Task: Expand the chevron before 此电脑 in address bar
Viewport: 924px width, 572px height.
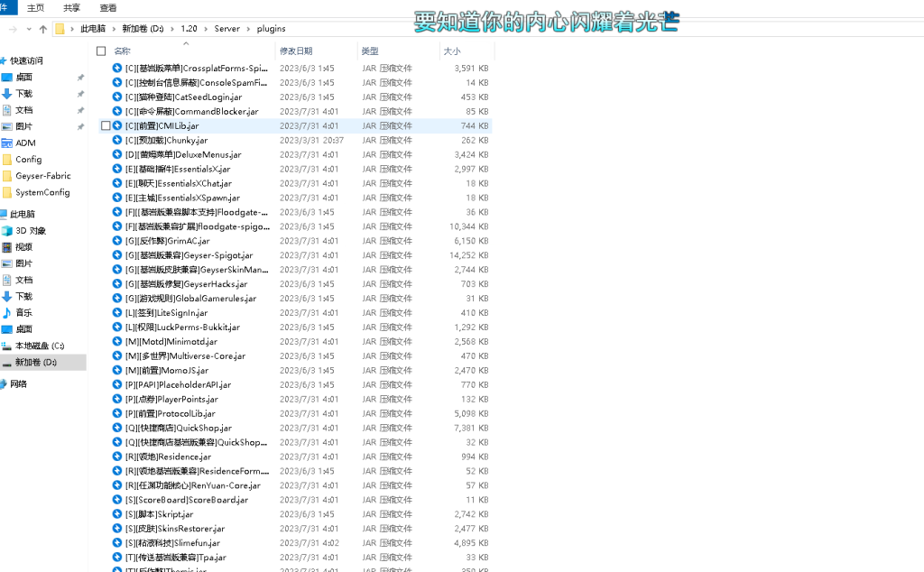Action: [x=72, y=29]
